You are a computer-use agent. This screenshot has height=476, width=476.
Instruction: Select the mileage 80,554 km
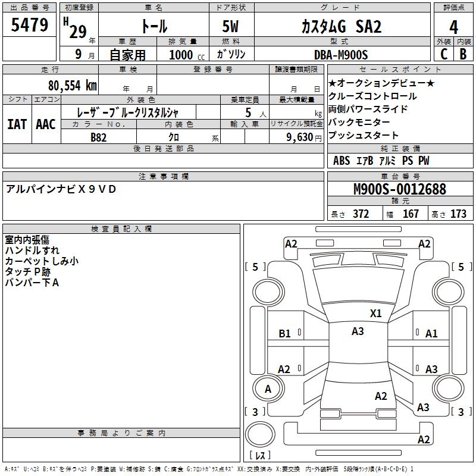pyautogui.click(x=73, y=86)
